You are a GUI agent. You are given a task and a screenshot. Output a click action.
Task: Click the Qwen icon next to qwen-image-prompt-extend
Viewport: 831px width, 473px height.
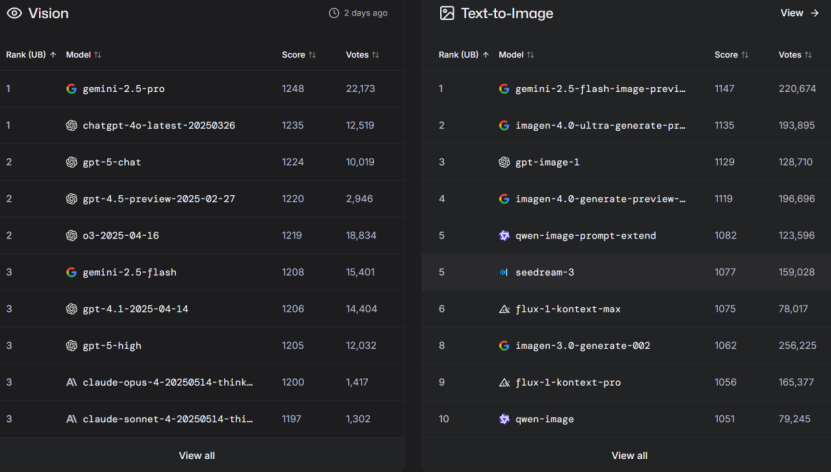(x=504, y=235)
